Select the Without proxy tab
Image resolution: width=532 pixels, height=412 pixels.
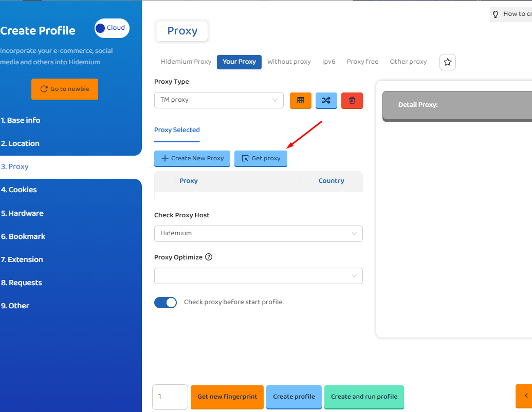click(x=289, y=62)
